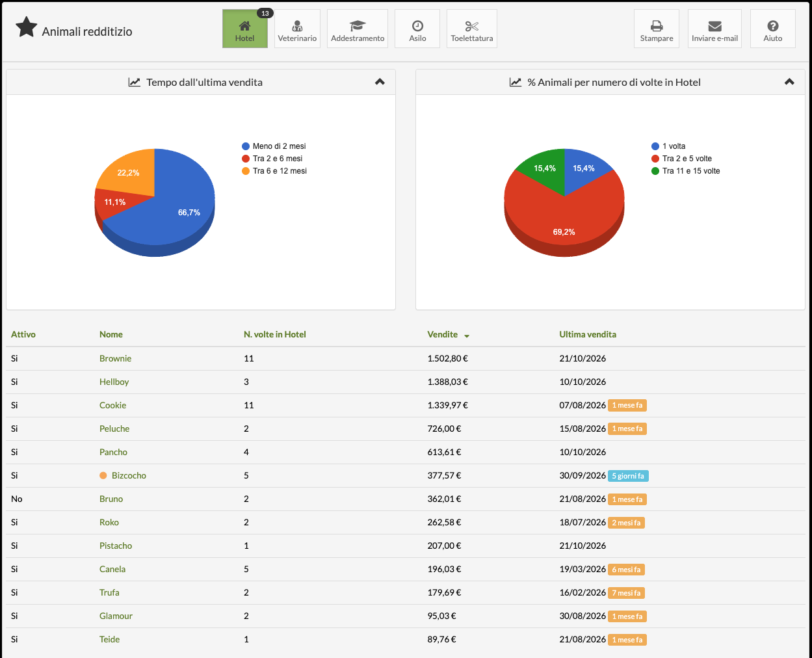This screenshot has height=658, width=812.
Task: Click the orange Tra 6 e 12 mesi legend dot
Action: (246, 171)
